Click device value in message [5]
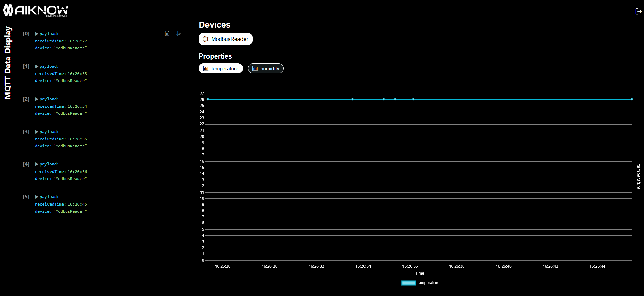 (70, 211)
